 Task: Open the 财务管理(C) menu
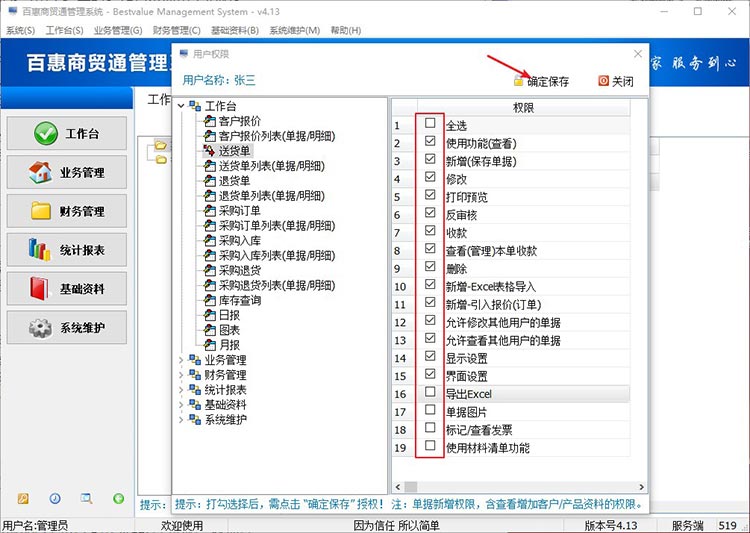176,30
